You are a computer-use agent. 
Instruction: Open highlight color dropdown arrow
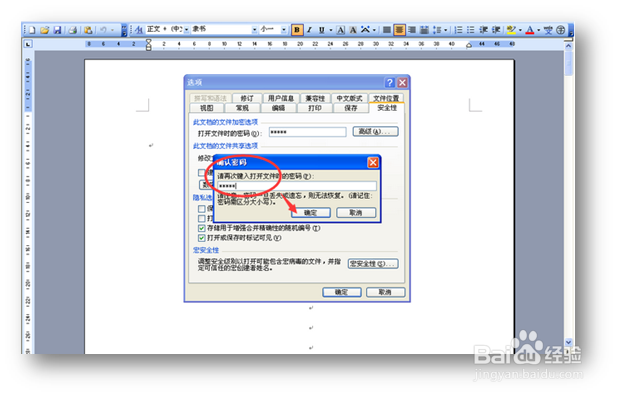[520, 30]
